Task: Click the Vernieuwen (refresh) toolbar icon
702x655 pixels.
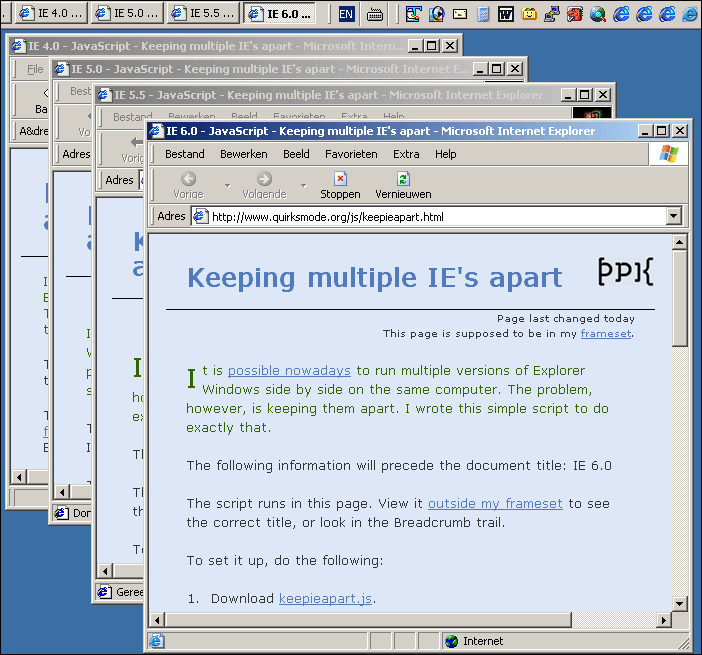Action: click(403, 179)
